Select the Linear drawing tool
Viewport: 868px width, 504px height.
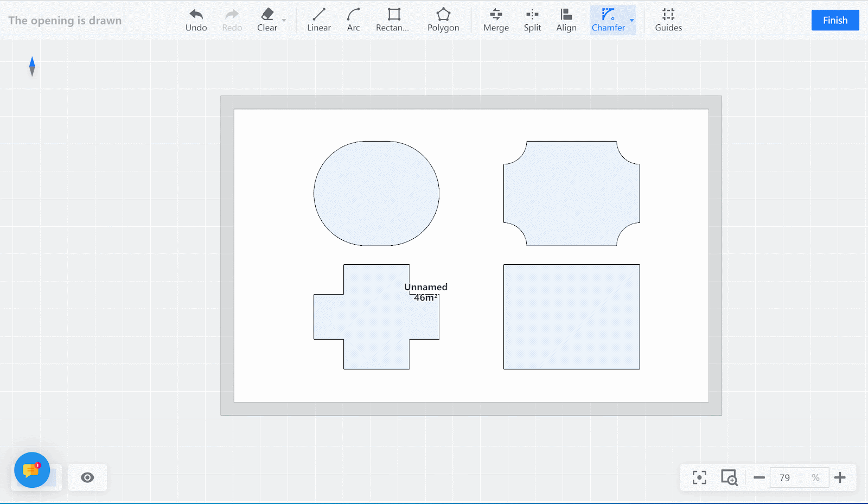click(x=318, y=20)
